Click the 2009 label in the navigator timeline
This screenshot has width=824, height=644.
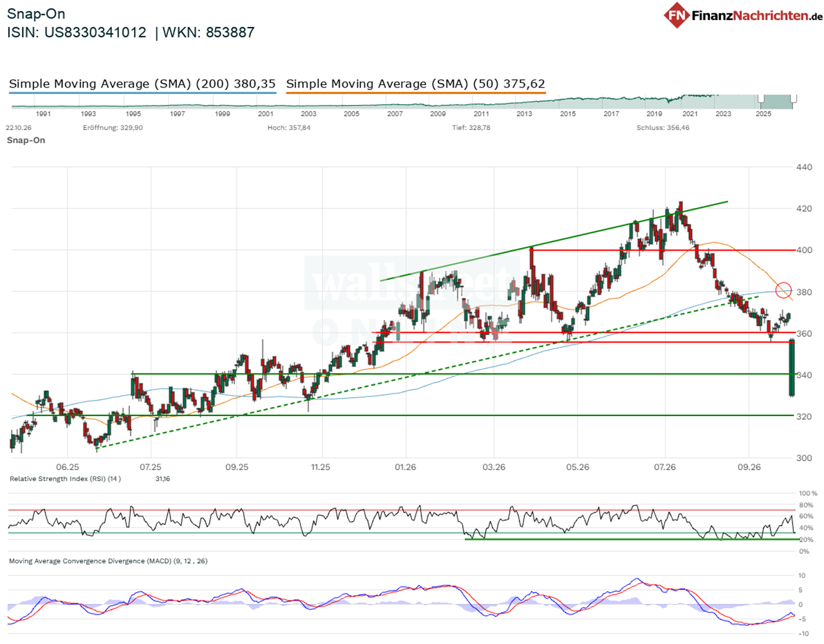click(x=438, y=114)
